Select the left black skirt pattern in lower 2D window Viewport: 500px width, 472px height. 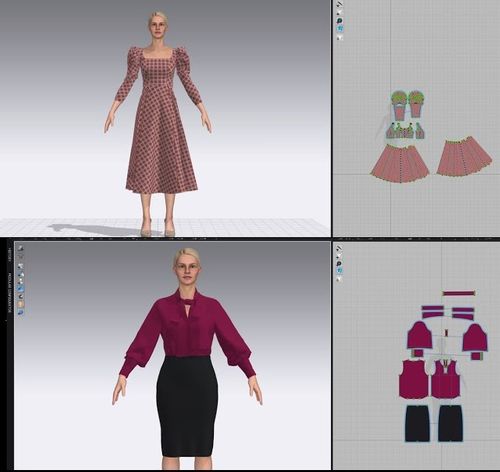click(418, 424)
